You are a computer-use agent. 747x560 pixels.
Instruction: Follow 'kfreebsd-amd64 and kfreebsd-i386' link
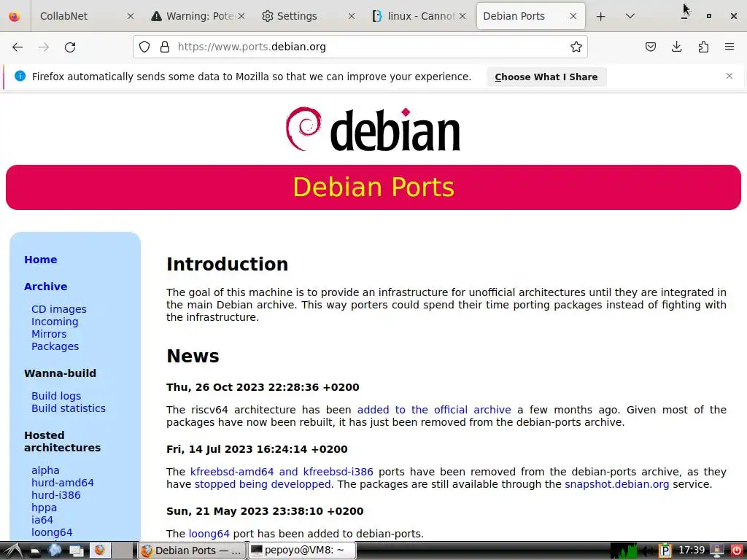pos(282,472)
